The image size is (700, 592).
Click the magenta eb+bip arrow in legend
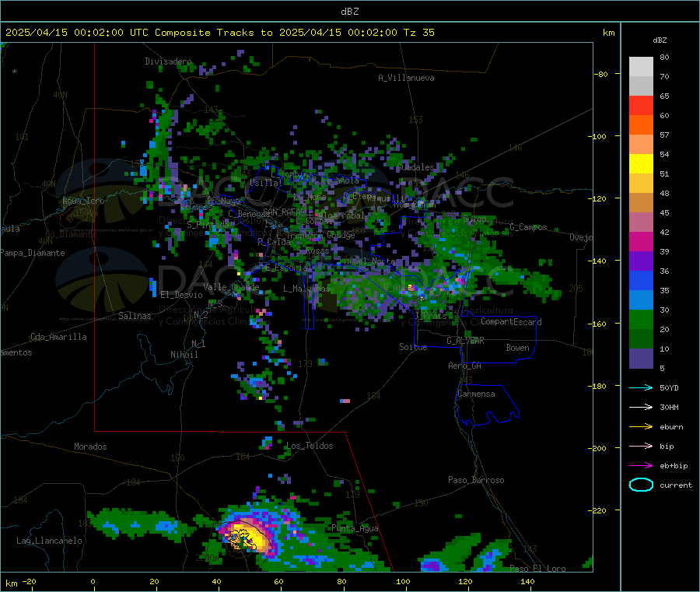click(641, 466)
